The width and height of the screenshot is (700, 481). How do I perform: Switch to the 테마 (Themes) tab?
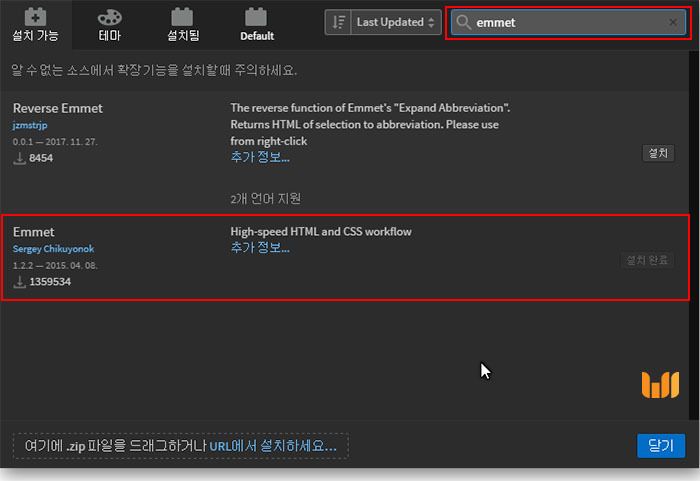click(x=109, y=25)
